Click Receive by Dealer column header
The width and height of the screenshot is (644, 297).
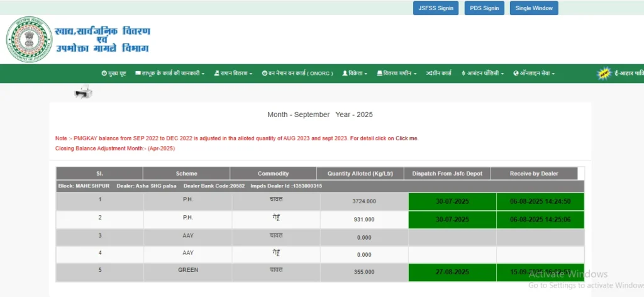click(534, 173)
